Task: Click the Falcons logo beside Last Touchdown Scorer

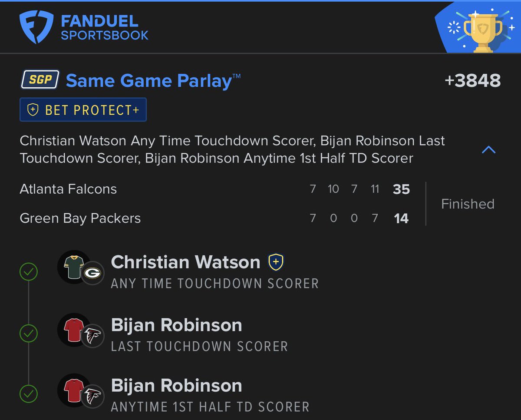Action: click(x=93, y=336)
